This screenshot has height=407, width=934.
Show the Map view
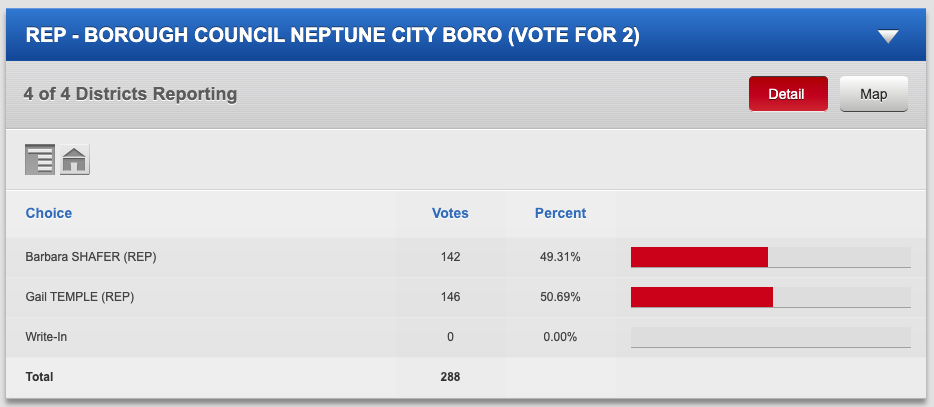[874, 94]
